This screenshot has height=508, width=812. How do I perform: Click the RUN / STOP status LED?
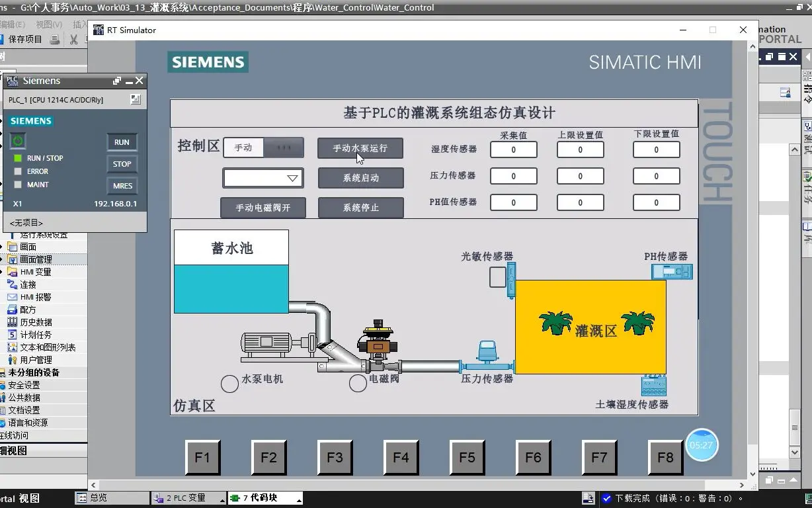[18, 158]
